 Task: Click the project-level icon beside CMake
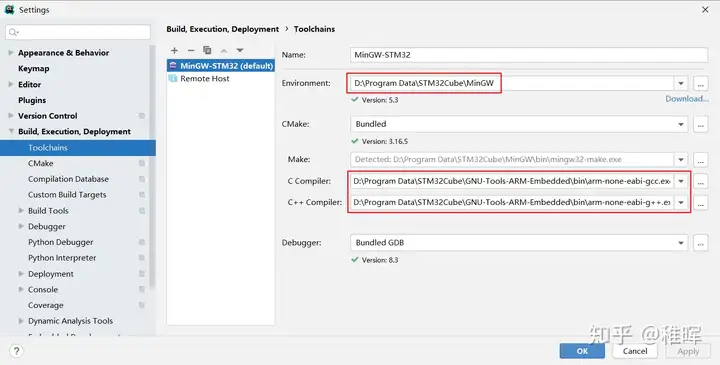click(x=142, y=163)
